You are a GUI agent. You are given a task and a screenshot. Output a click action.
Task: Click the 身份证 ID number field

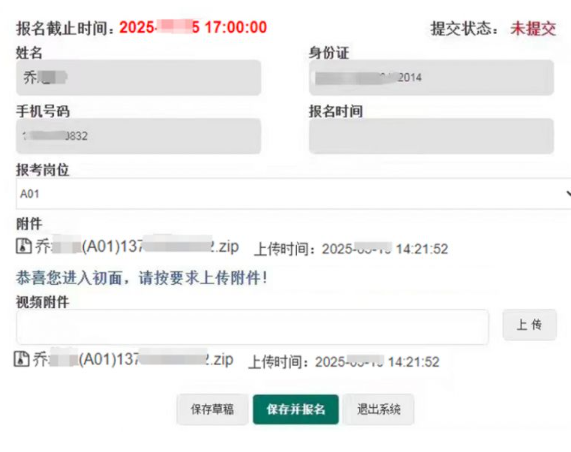point(432,78)
